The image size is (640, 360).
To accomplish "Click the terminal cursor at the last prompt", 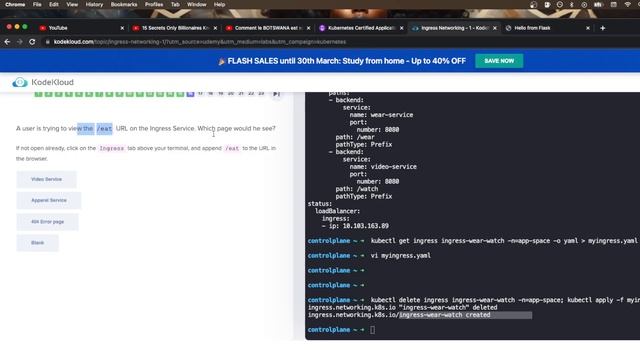I will pyautogui.click(x=372, y=330).
